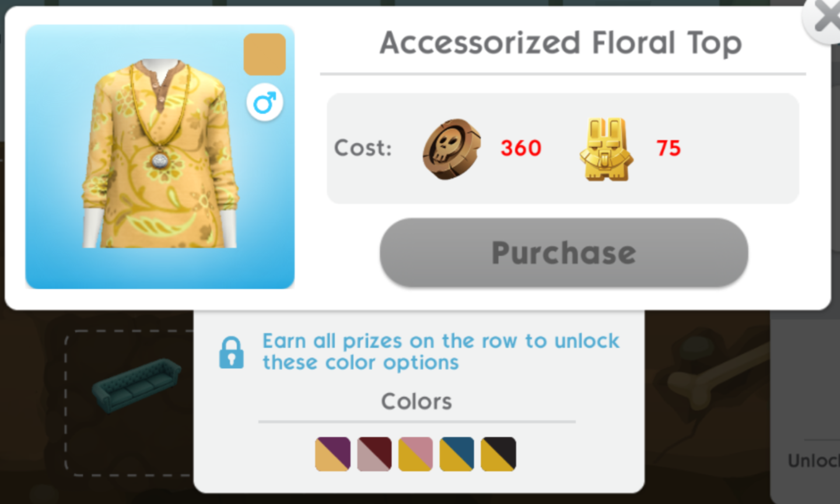Click the blue padlock icon
The height and width of the screenshot is (504, 840).
click(232, 352)
